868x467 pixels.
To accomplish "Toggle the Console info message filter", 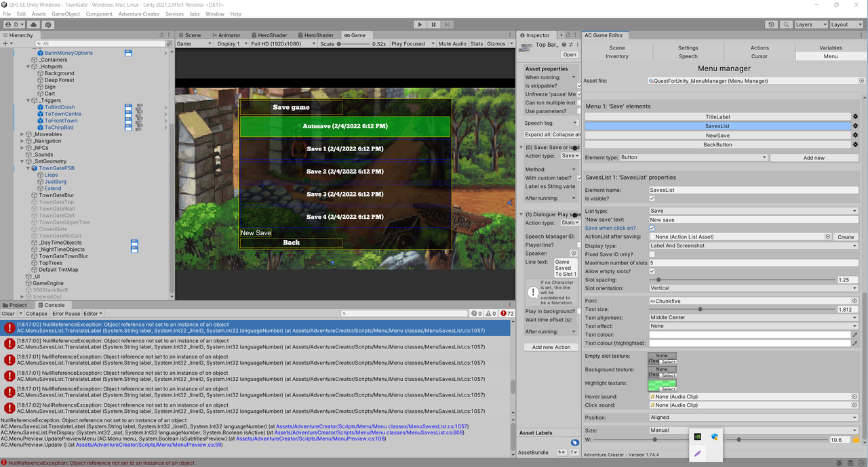I will tap(477, 314).
